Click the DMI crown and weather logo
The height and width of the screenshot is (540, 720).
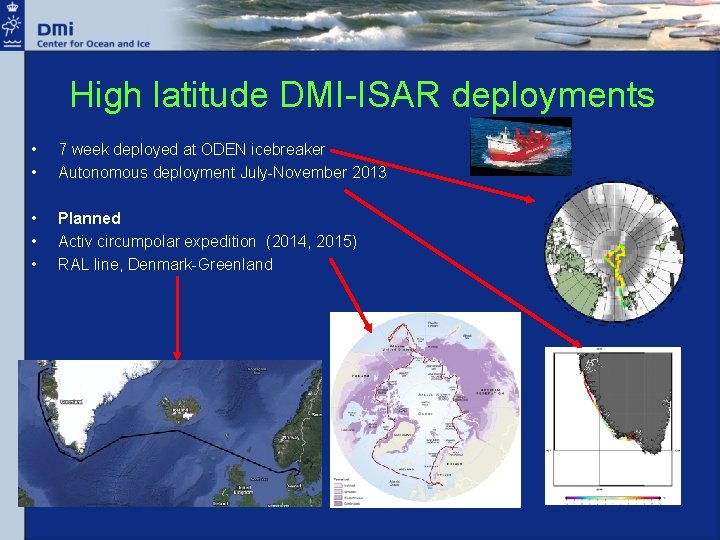[12, 25]
